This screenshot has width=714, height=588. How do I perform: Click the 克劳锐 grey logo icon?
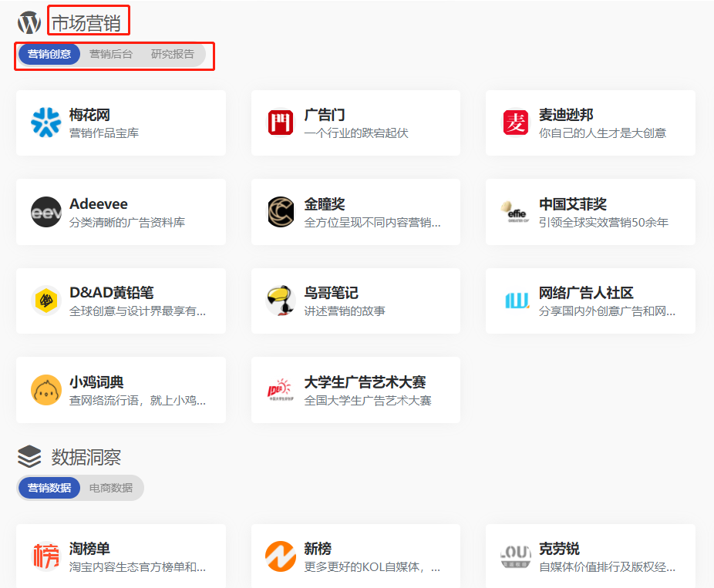(x=516, y=556)
